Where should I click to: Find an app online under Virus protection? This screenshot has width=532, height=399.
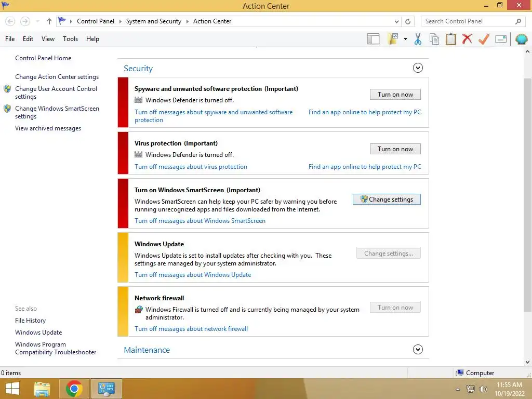pyautogui.click(x=365, y=167)
